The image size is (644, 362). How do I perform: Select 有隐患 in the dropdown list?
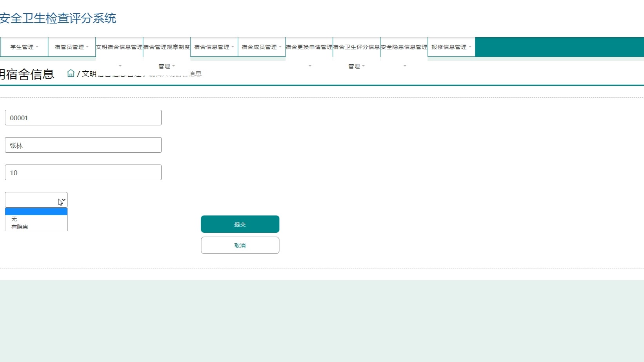36,227
